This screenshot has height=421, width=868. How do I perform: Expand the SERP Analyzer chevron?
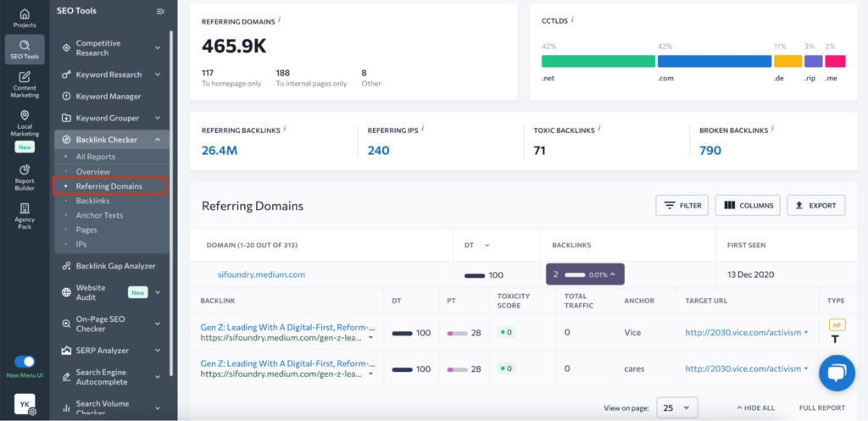point(158,351)
